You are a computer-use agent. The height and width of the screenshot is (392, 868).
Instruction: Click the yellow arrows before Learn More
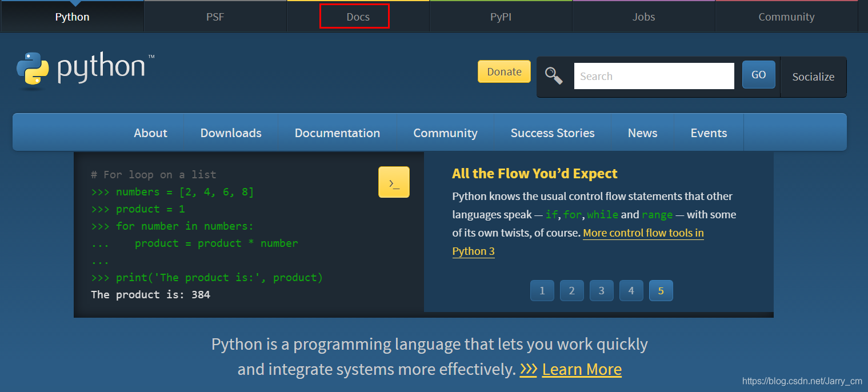[x=528, y=369]
